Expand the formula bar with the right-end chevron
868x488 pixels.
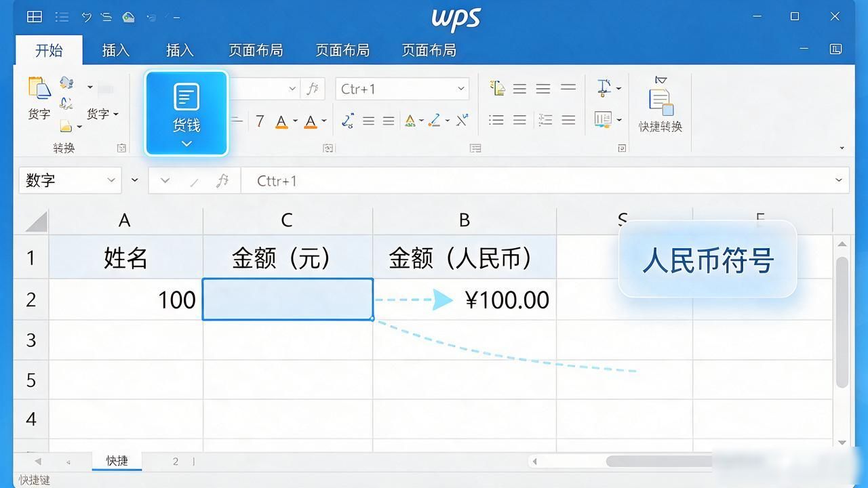[x=839, y=180]
